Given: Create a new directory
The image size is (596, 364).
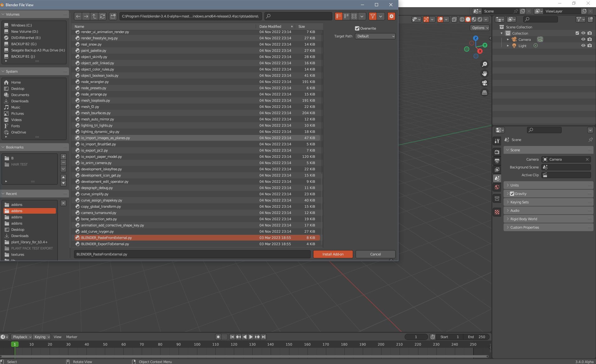Looking at the screenshot, I should 113,16.
